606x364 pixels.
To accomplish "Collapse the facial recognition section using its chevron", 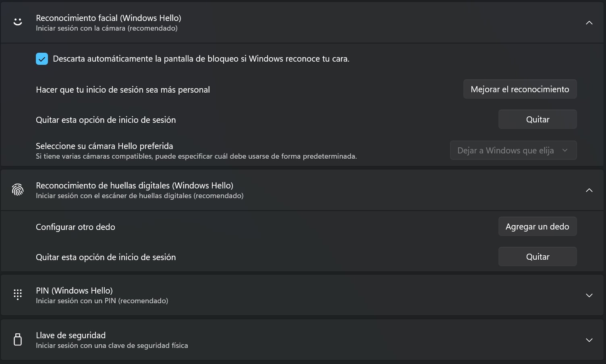I will (589, 23).
